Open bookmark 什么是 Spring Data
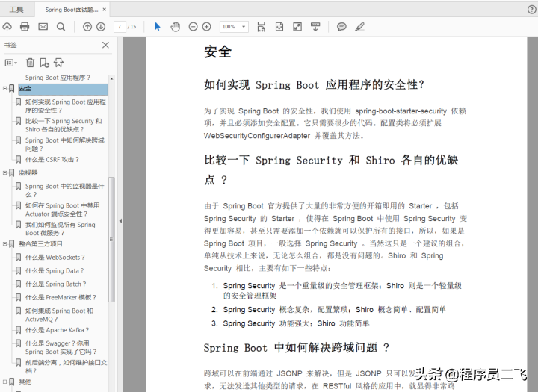The height and width of the screenshot is (392, 538). click(x=55, y=270)
